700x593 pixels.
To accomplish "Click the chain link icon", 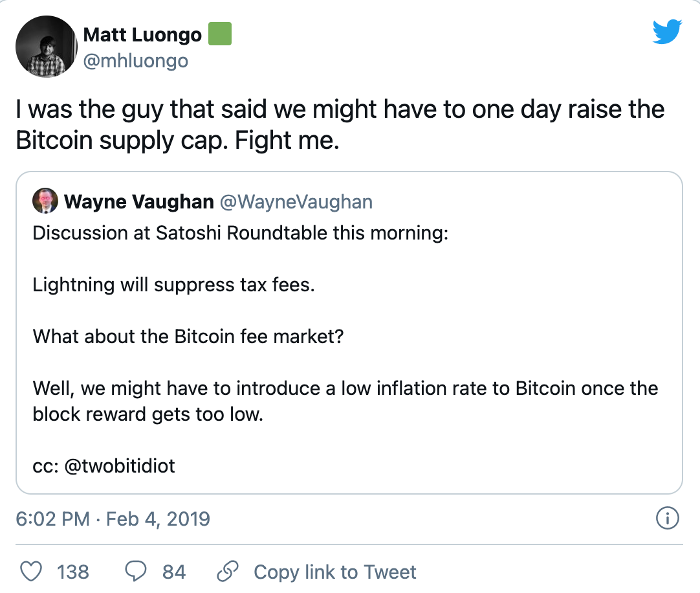I will point(227,572).
